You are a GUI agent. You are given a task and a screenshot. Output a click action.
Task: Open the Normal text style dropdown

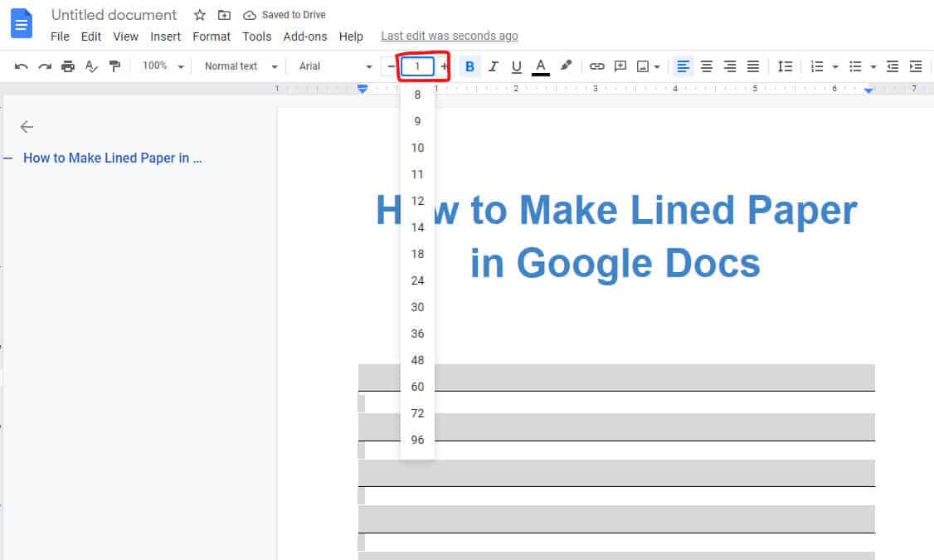[x=241, y=66]
